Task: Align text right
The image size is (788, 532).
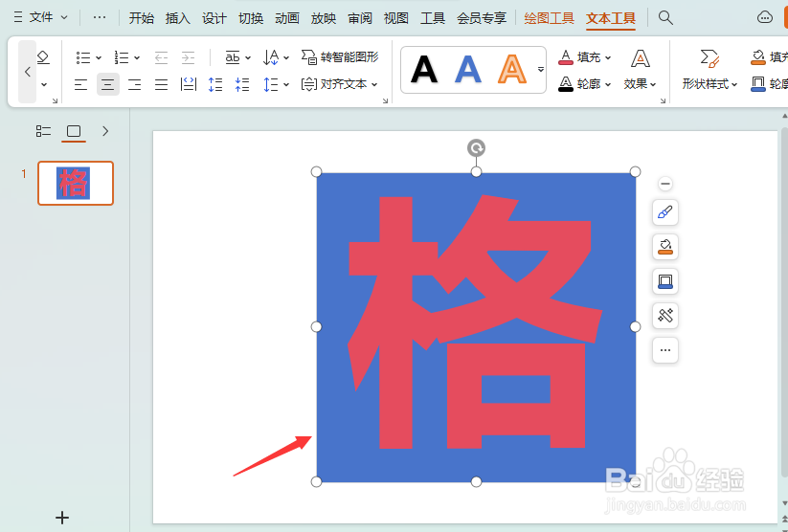Action: pyautogui.click(x=135, y=84)
